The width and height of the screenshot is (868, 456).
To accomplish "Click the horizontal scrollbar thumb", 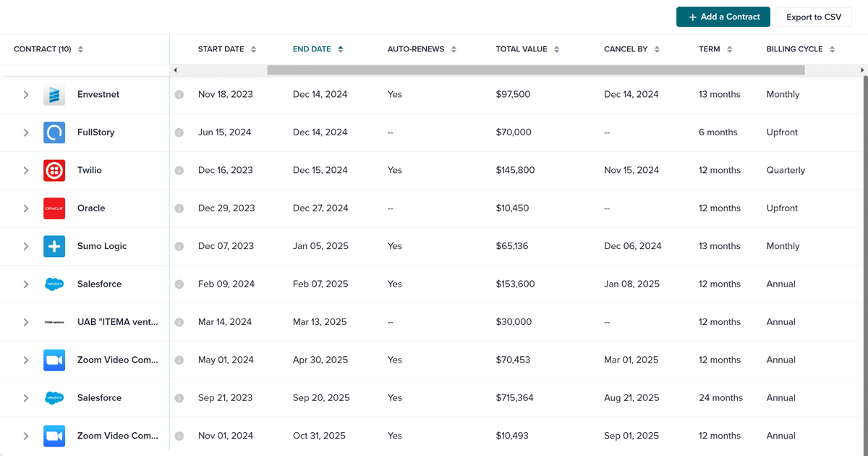I will (x=535, y=70).
